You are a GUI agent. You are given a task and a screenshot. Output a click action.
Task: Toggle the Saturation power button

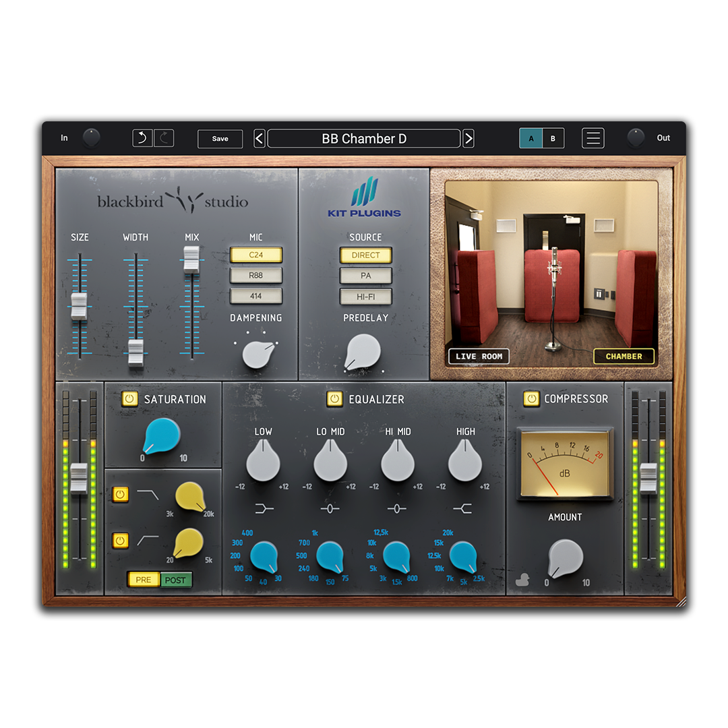[129, 399]
